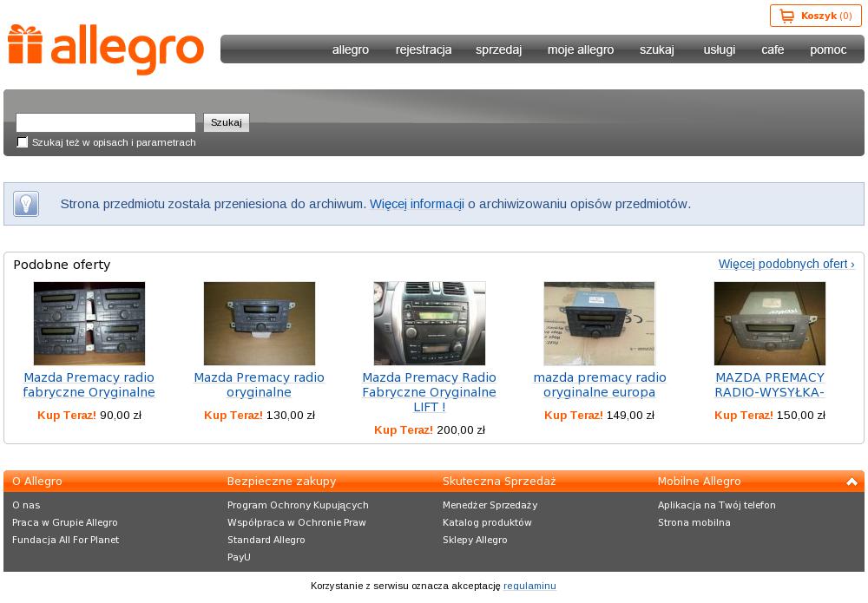Open Fundacja All For Planet link

[x=65, y=540]
